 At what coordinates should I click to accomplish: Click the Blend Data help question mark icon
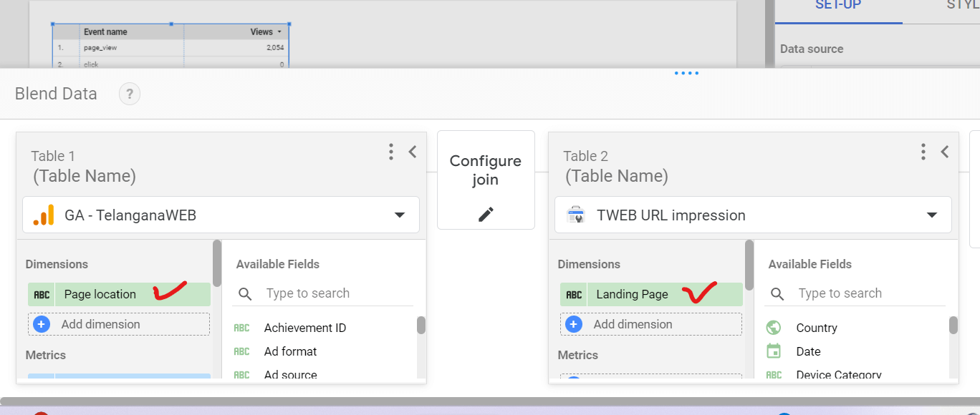click(x=130, y=94)
